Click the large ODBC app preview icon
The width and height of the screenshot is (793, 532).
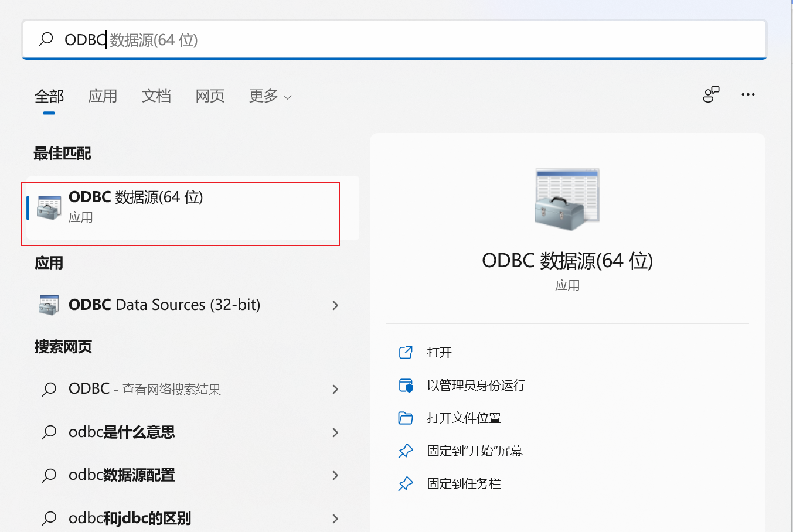click(566, 199)
